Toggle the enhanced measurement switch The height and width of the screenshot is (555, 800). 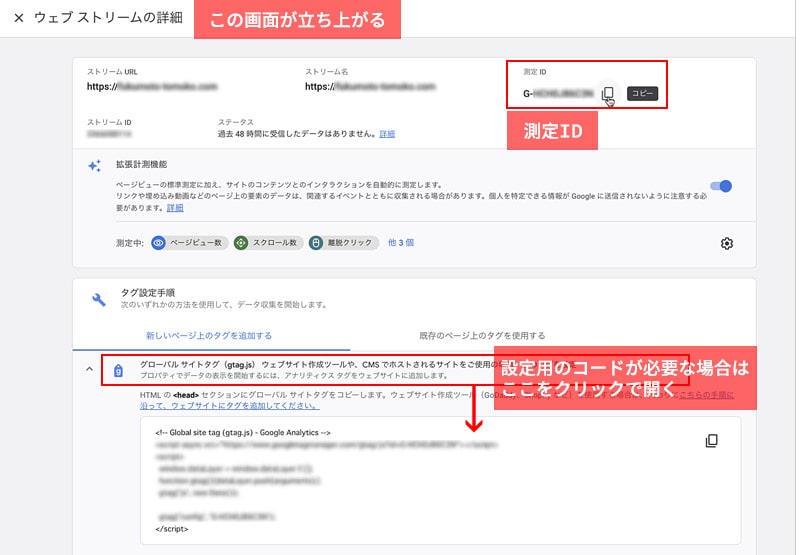[x=721, y=186]
